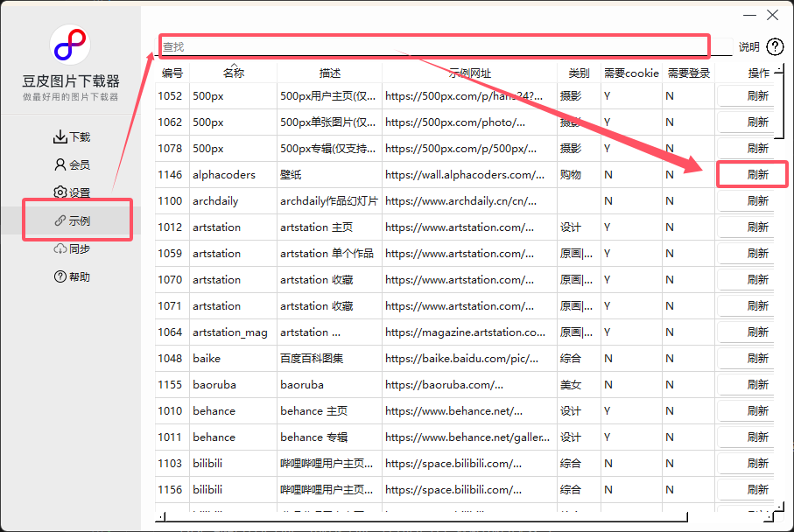
Task: Refresh the archdaily row 1100
Action: [746, 201]
